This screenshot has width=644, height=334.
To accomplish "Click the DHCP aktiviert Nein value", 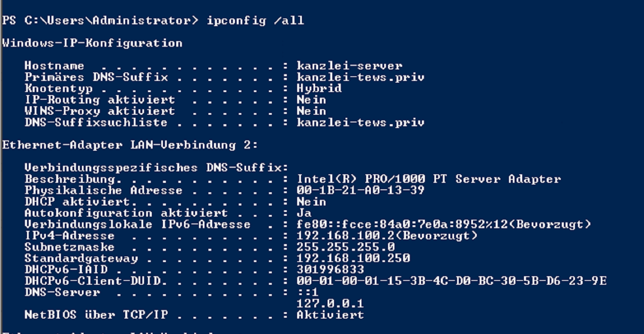I will coord(311,202).
